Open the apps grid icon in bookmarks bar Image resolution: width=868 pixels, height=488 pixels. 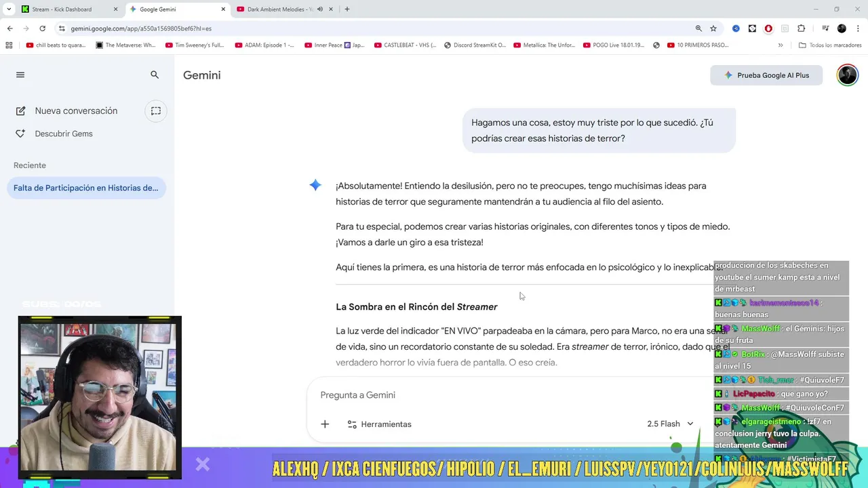click(x=9, y=45)
